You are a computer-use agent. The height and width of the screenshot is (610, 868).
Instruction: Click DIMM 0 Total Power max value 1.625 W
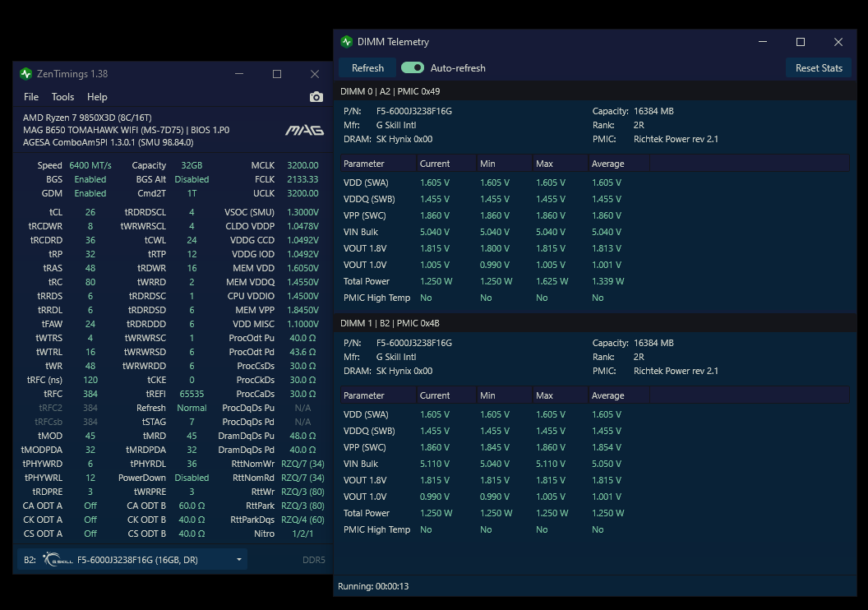pos(552,281)
